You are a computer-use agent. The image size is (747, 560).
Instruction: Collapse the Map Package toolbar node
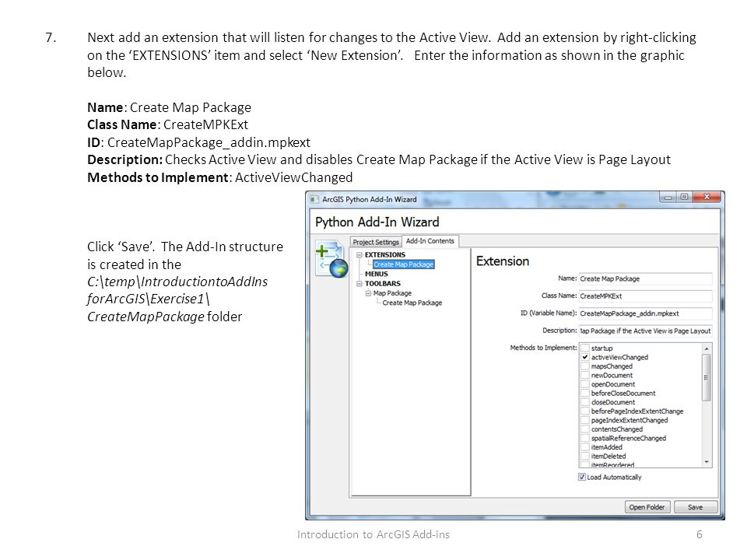pyautogui.click(x=368, y=293)
